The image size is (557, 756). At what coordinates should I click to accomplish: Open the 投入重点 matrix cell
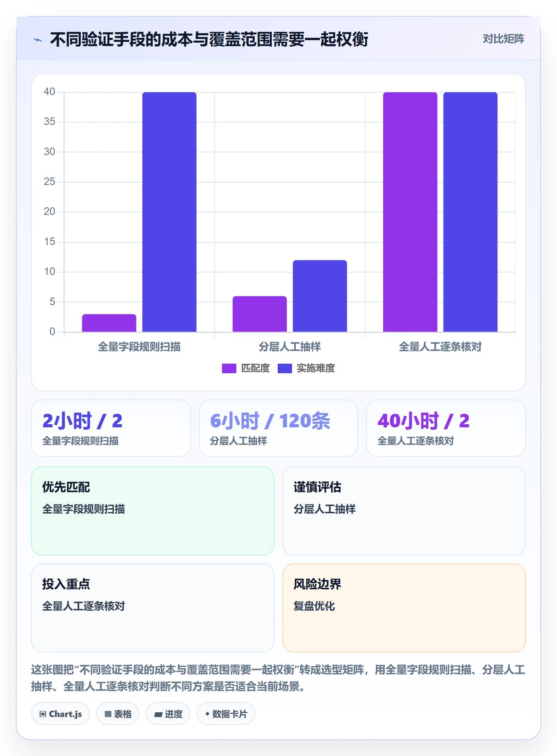point(153,608)
